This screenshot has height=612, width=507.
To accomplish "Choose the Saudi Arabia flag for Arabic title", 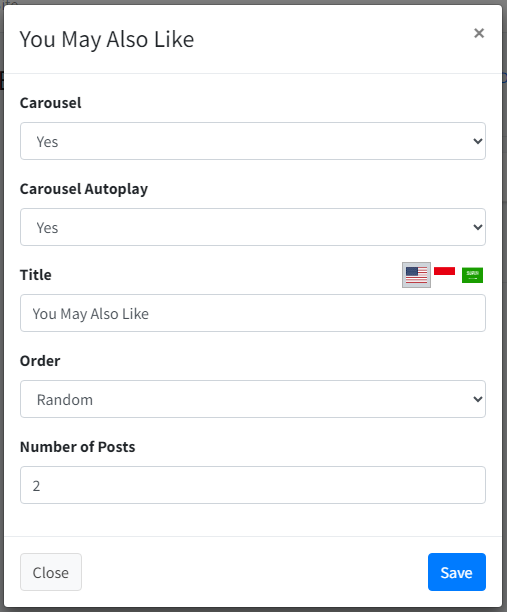I will [472, 275].
